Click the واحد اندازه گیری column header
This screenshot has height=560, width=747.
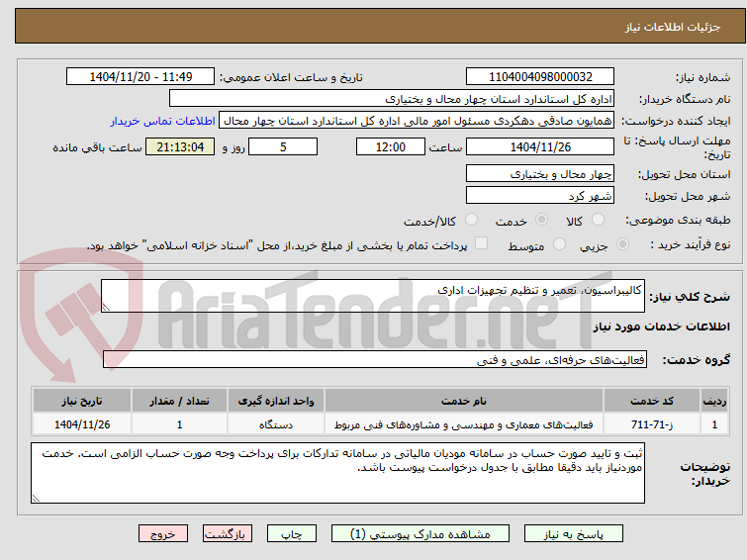(x=276, y=401)
